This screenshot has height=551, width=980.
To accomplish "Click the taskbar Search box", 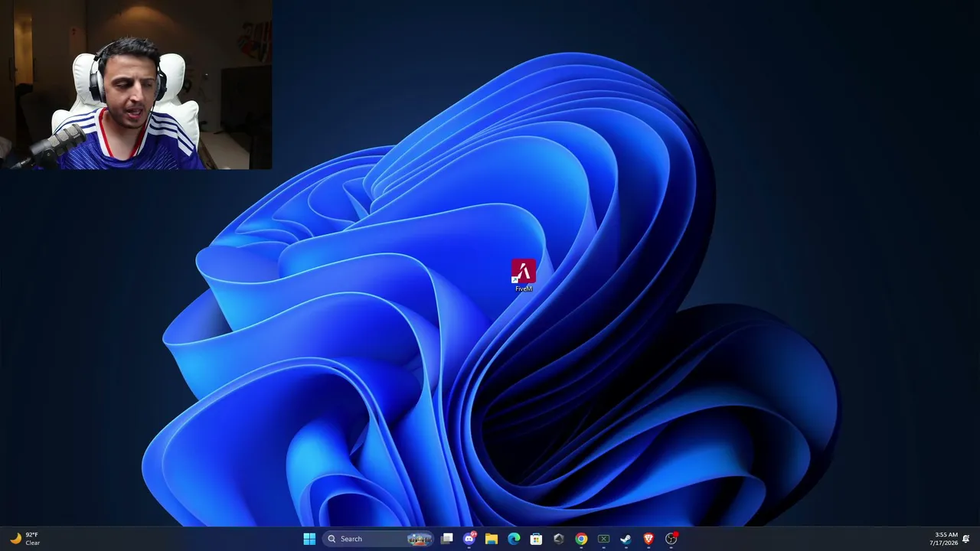I will click(x=378, y=539).
